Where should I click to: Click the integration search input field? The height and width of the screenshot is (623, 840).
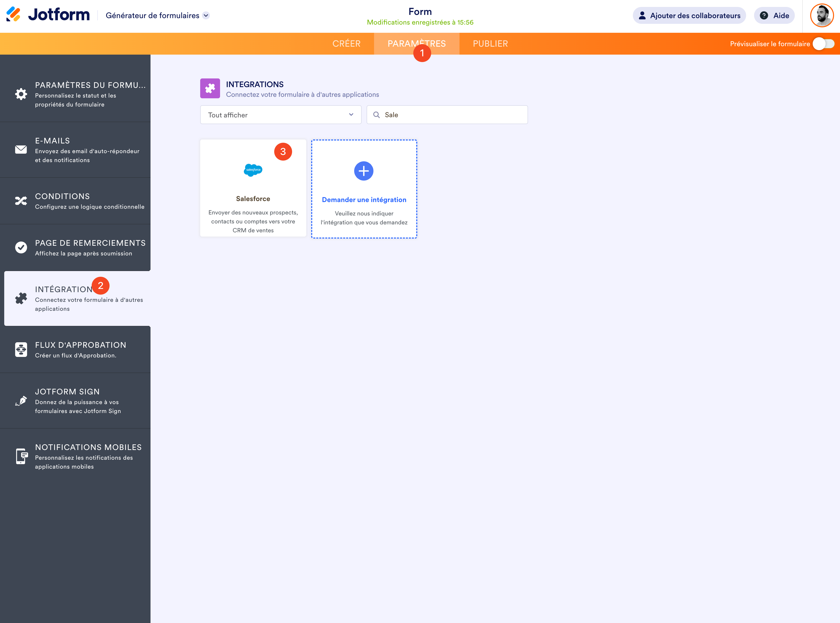[x=453, y=115]
